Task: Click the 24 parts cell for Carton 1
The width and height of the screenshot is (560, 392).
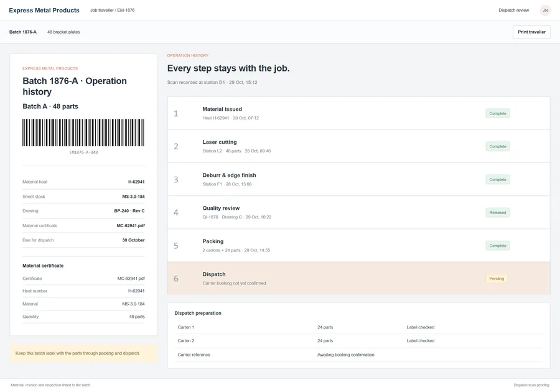Action: point(325,327)
